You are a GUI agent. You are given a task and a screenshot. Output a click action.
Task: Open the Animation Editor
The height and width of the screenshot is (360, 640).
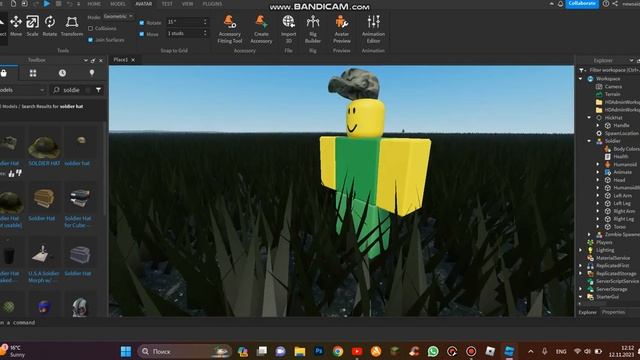point(373,29)
